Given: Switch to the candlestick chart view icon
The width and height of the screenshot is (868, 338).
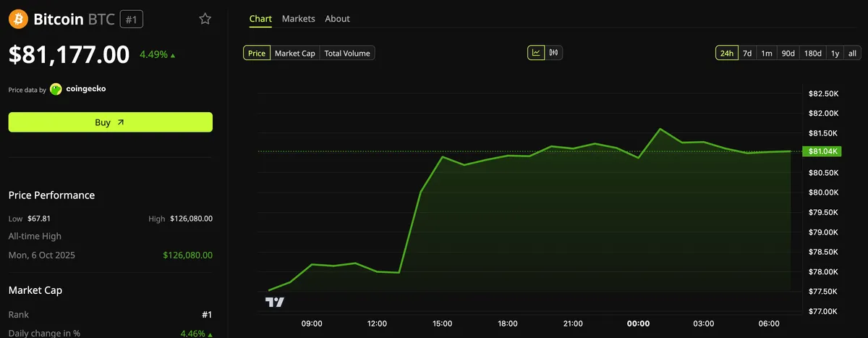Looking at the screenshot, I should pyautogui.click(x=554, y=53).
